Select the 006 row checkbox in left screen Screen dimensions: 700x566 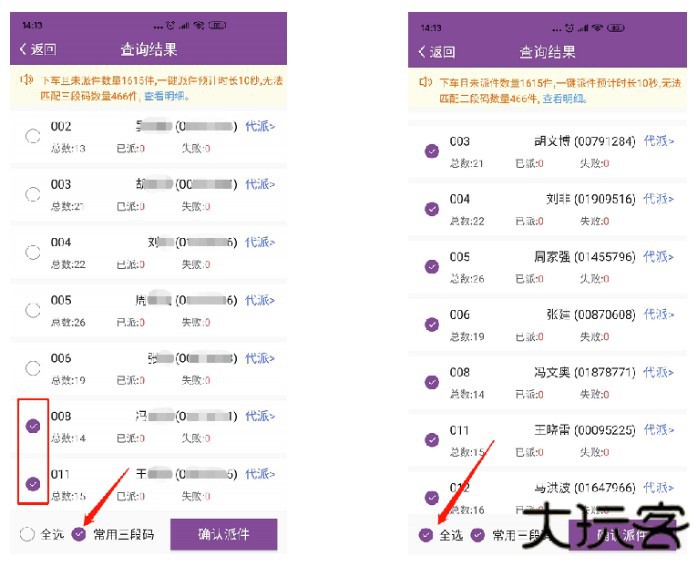33,368
